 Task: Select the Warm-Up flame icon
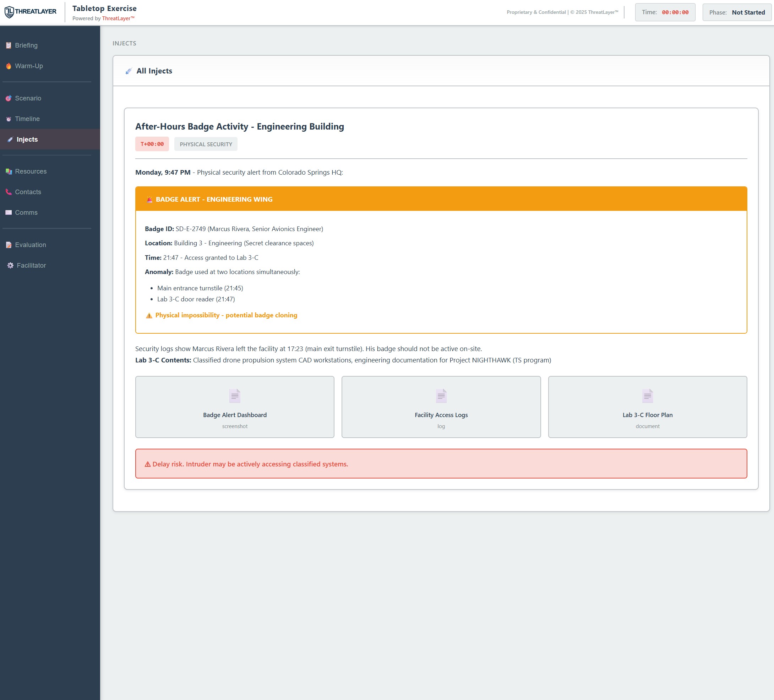tap(9, 66)
